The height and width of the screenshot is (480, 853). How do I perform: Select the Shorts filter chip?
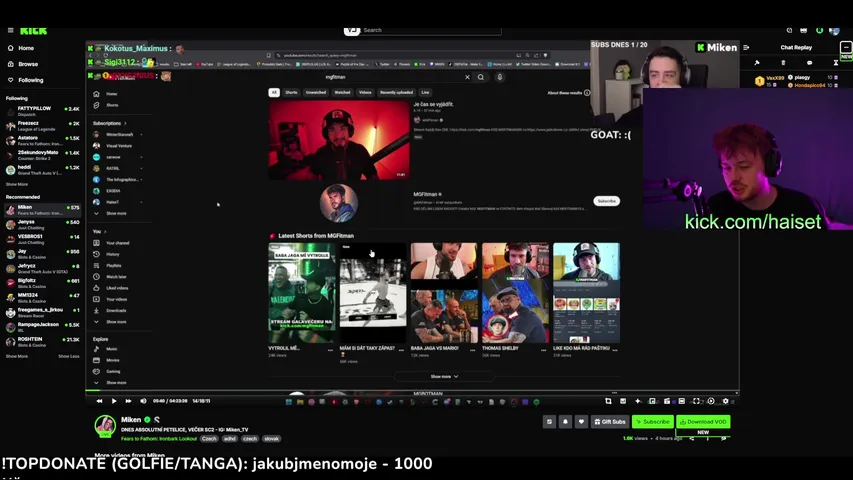click(x=292, y=93)
